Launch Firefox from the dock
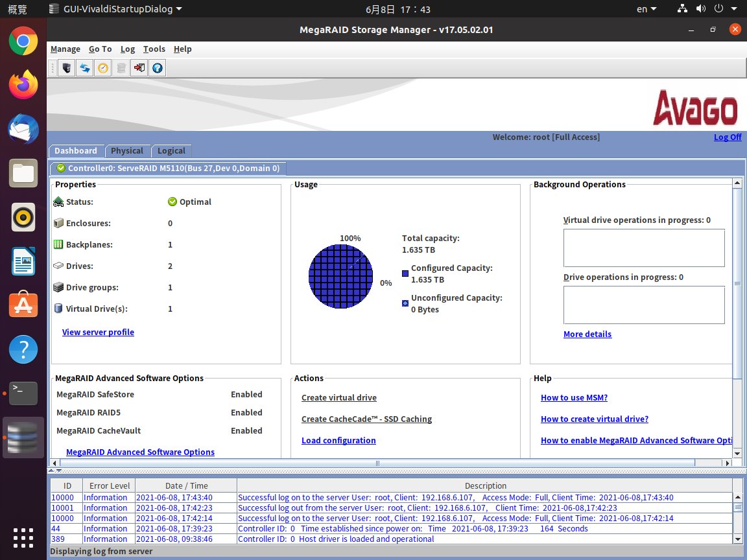The image size is (747, 560). click(x=23, y=86)
